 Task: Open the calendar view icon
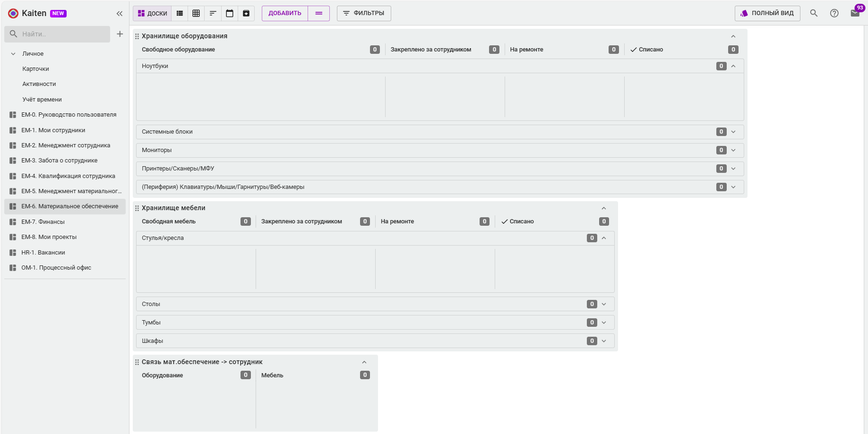[x=230, y=13]
